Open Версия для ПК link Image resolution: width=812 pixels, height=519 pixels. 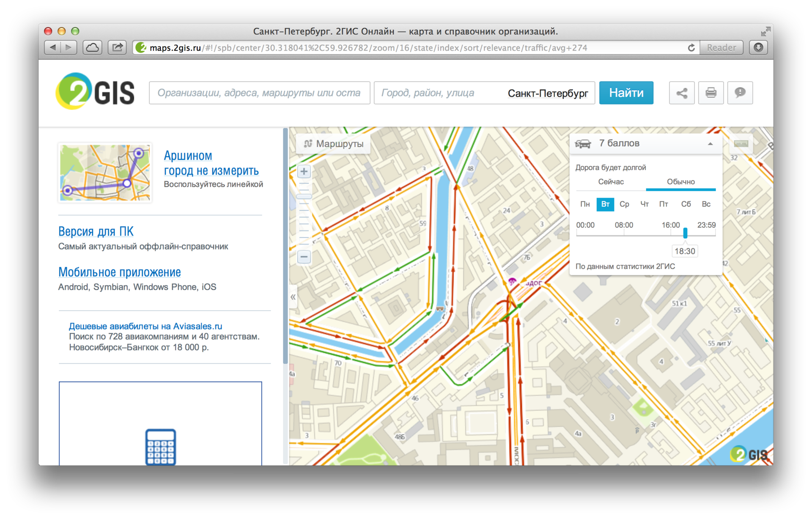pos(96,231)
